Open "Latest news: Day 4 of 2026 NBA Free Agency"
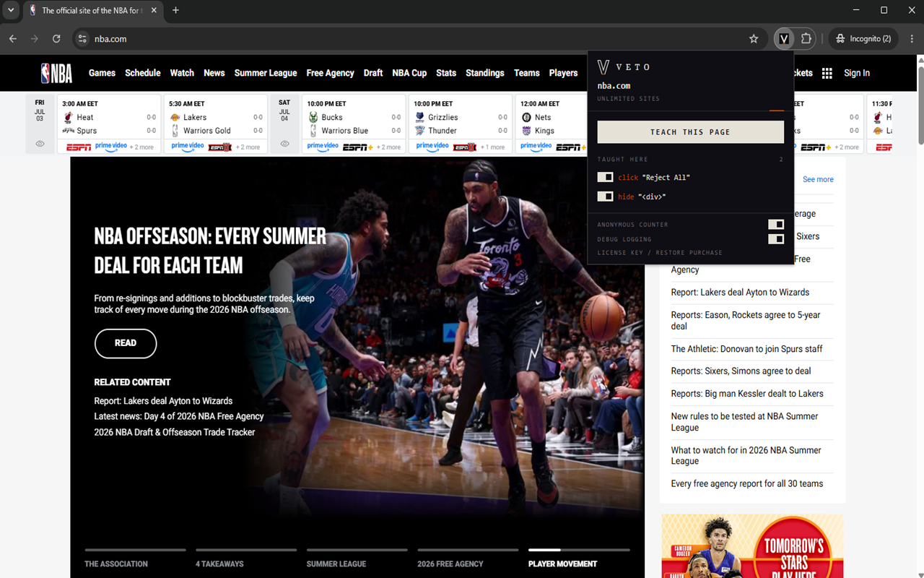This screenshot has width=924, height=578. [x=179, y=416]
